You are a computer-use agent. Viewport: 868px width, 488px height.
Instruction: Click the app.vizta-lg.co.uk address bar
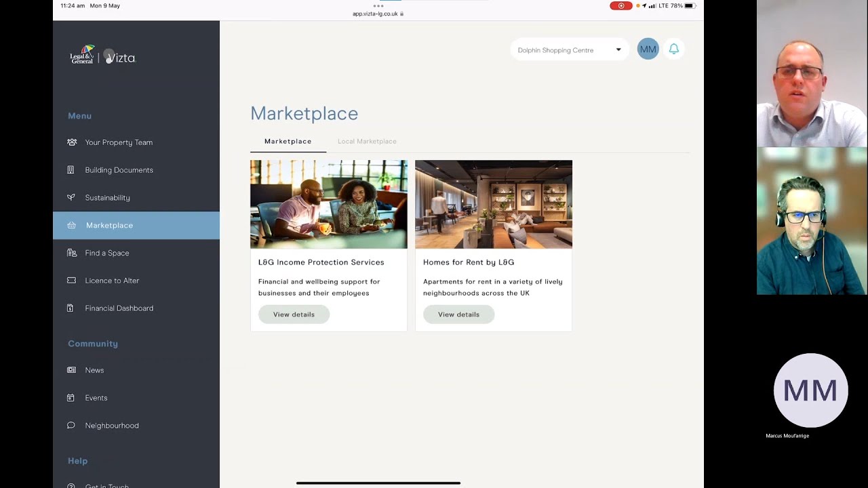[x=378, y=14]
